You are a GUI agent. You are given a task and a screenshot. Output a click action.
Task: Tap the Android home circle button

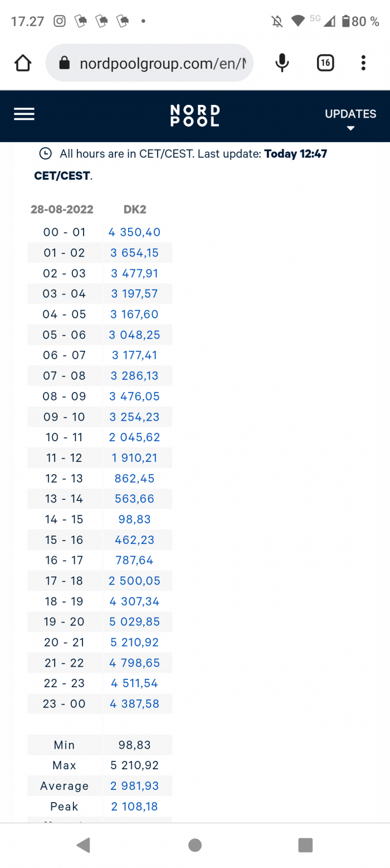tap(195, 845)
